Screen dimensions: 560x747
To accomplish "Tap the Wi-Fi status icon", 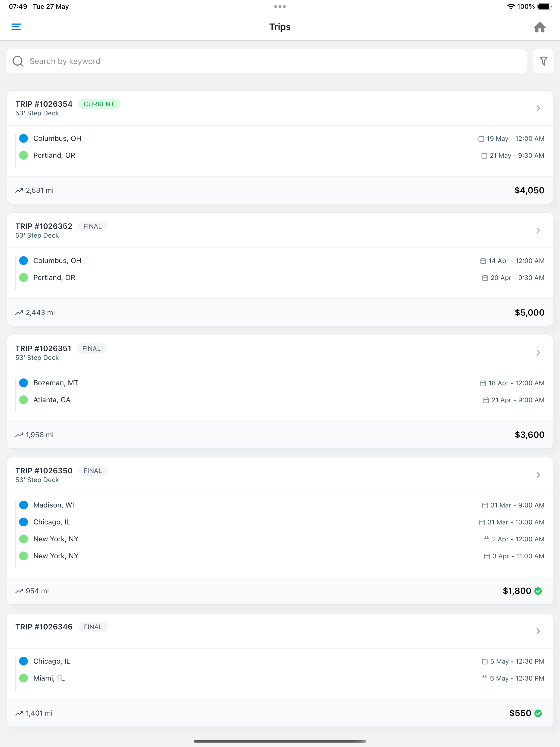I will click(511, 6).
